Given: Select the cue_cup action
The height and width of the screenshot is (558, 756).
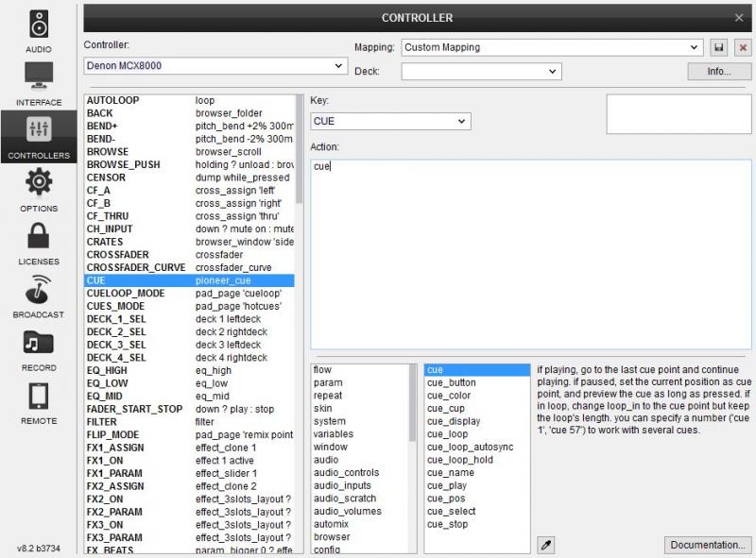Looking at the screenshot, I should [477, 408].
